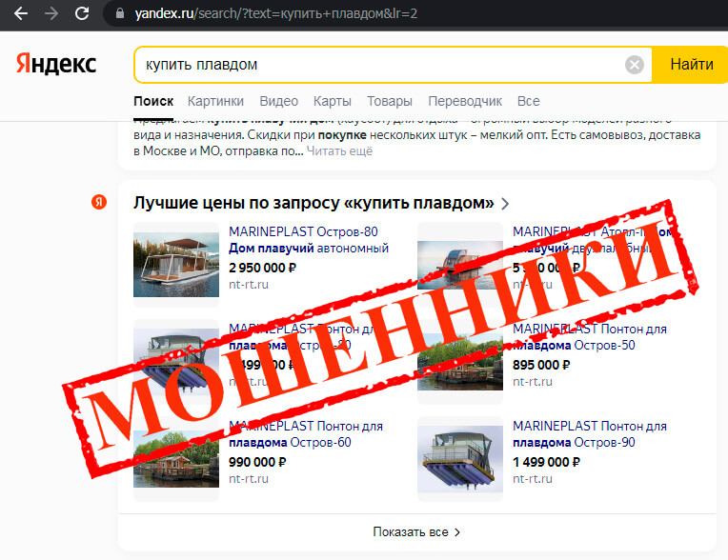Viewport: 728px width, 560px height.
Task: Reload the page with refresh icon
Action: click(82, 13)
